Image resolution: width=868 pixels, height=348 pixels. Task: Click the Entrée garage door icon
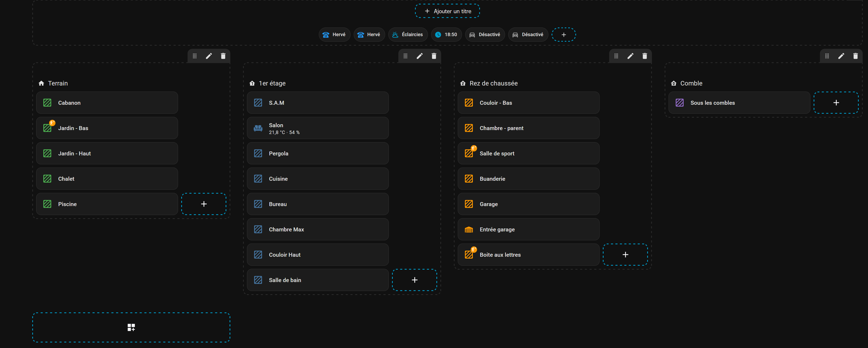(469, 230)
